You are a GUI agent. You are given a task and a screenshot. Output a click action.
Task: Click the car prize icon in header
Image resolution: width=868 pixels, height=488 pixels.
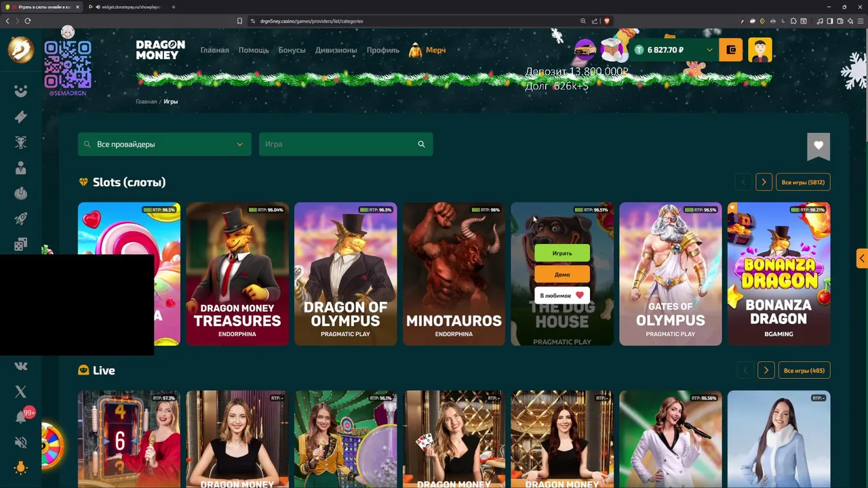585,49
